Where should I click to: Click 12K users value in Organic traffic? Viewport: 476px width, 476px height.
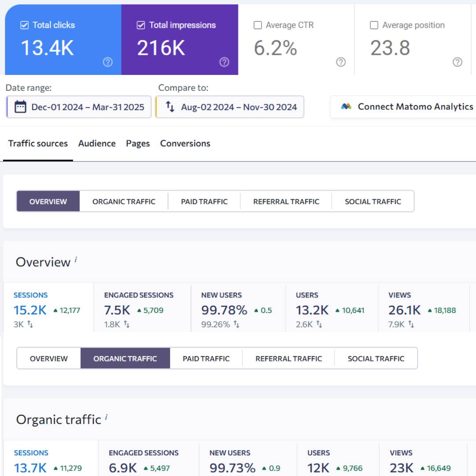click(x=319, y=468)
